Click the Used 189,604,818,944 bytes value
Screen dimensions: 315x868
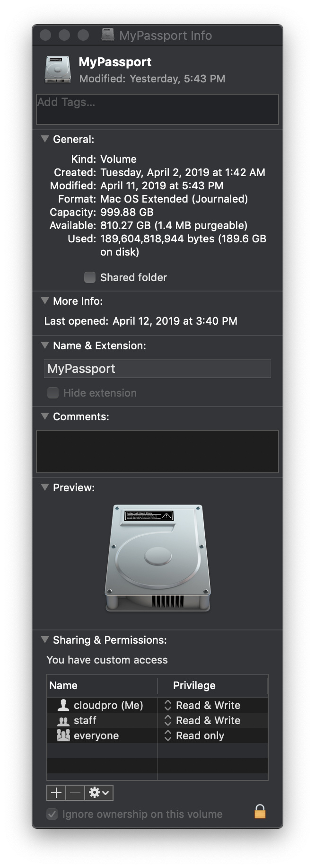(183, 245)
